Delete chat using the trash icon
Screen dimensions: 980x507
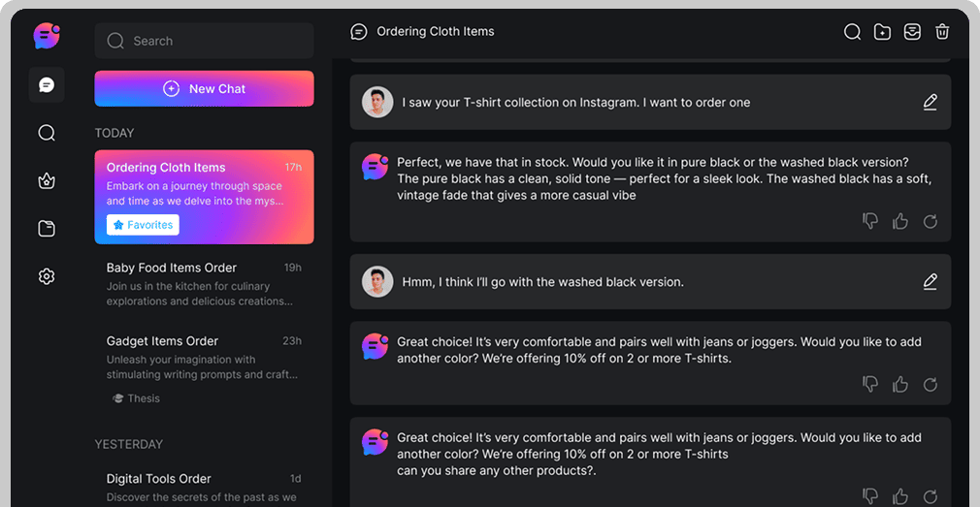pyautogui.click(x=942, y=32)
